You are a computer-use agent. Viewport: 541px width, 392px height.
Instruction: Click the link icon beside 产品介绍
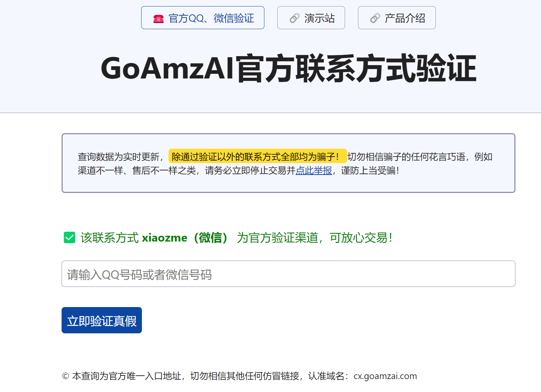[375, 18]
